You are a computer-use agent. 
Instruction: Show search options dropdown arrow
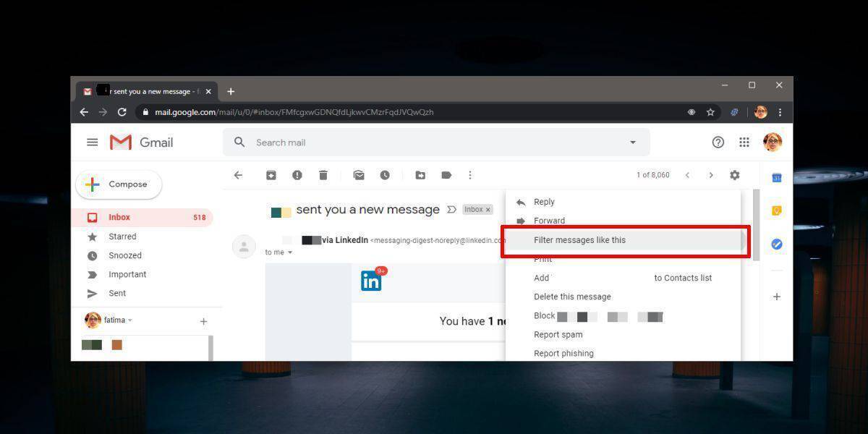633,142
